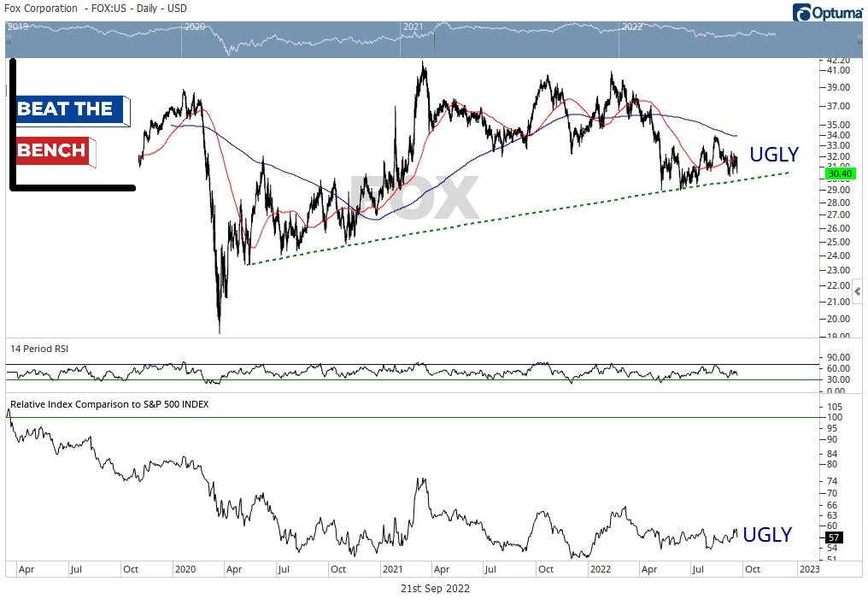Click 2023 on the bottom date axis
868x605 pixels.
(809, 569)
